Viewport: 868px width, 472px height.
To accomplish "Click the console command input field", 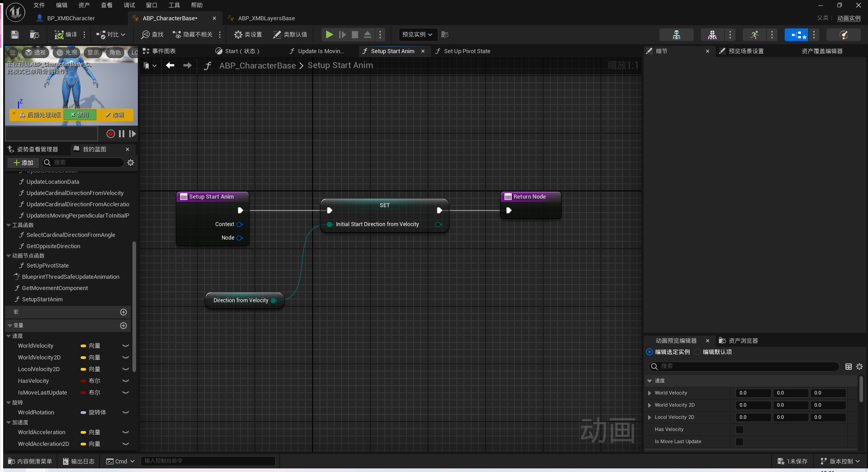I will click(x=208, y=461).
